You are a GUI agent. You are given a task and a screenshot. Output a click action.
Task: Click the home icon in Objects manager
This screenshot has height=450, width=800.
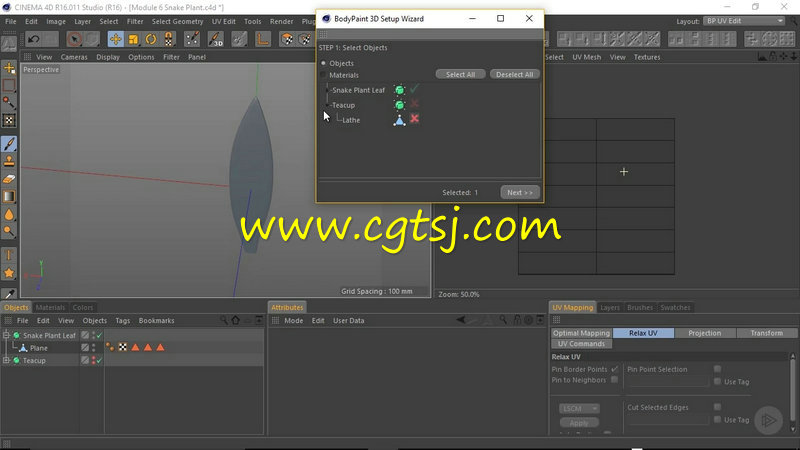click(236, 320)
